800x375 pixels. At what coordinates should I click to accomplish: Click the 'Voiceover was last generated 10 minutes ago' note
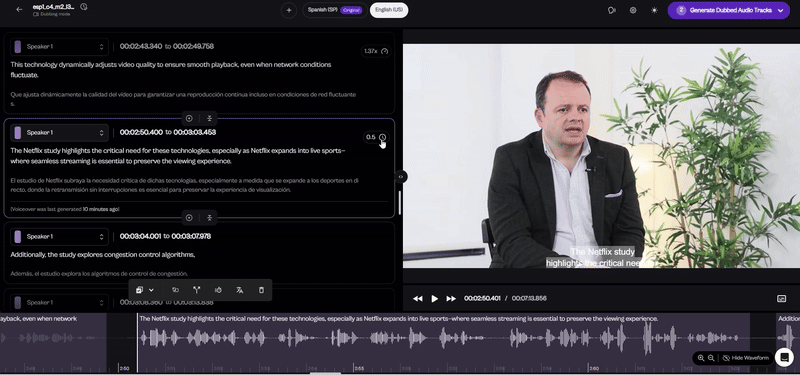click(65, 209)
